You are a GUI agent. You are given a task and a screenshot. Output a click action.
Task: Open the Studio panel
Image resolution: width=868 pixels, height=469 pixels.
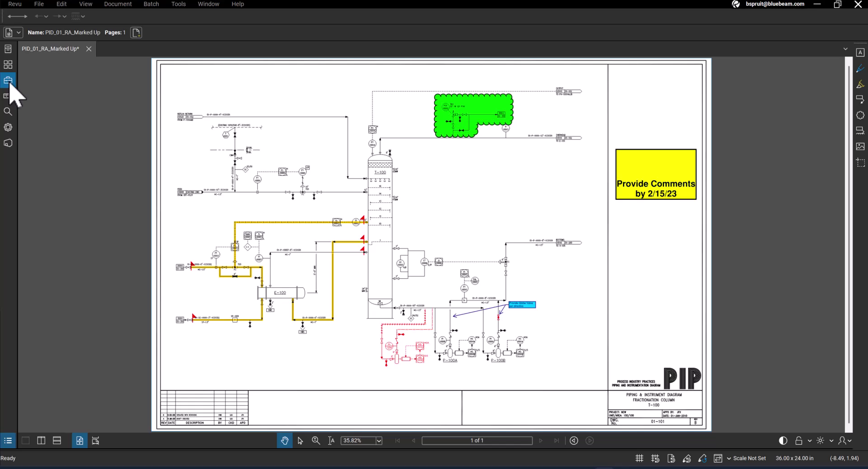(x=8, y=143)
